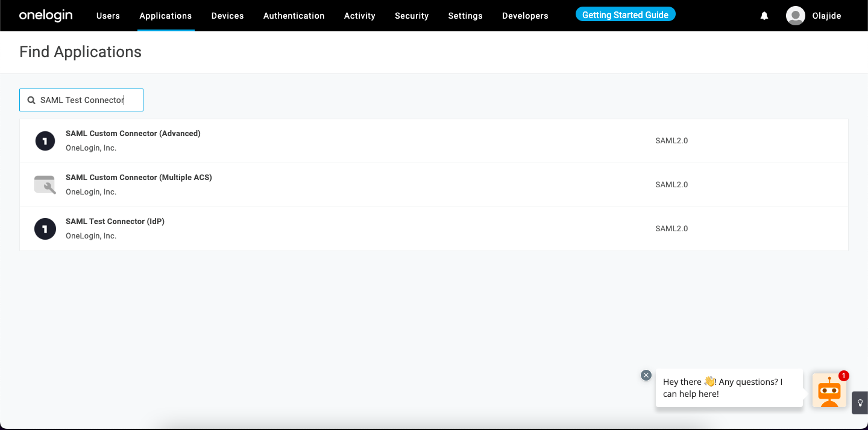Click OneLogin, Inc. under SAML Custom Connector (Multiple ACS)
This screenshot has height=430, width=868.
coord(91,192)
